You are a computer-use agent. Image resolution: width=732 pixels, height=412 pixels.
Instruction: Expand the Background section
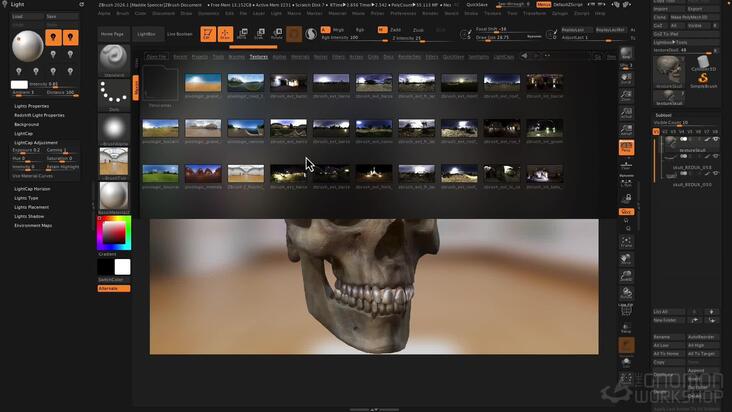point(27,125)
